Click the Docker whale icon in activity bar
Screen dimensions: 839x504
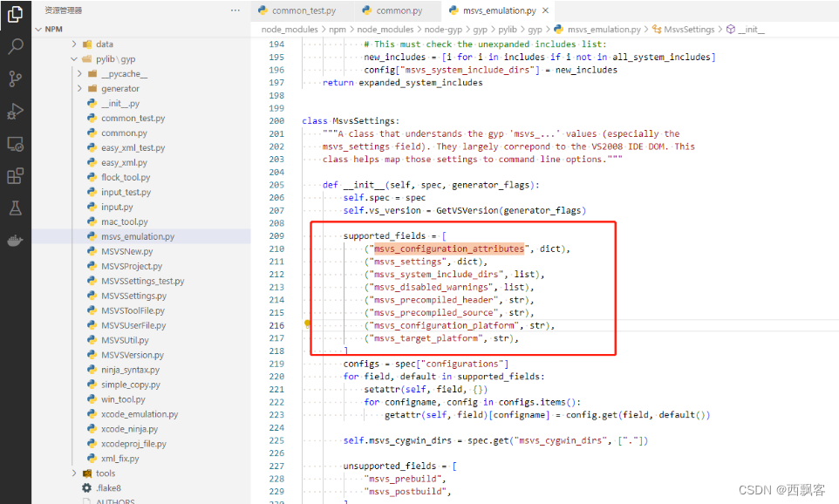tap(15, 242)
